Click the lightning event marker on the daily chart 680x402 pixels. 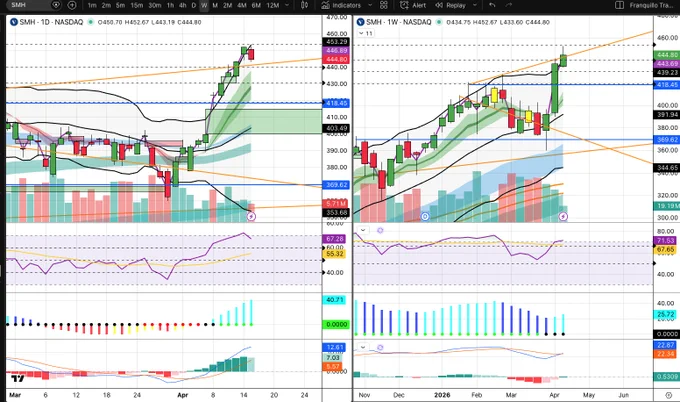tap(251, 216)
